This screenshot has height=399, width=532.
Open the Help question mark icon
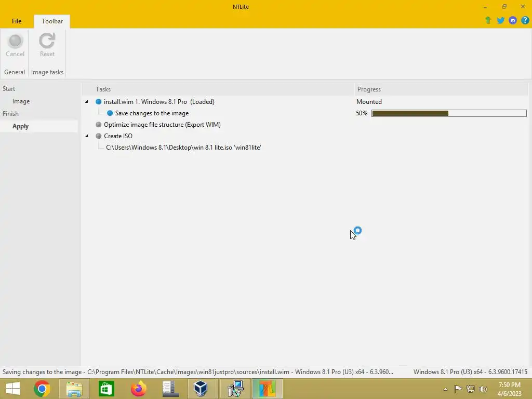(525, 20)
